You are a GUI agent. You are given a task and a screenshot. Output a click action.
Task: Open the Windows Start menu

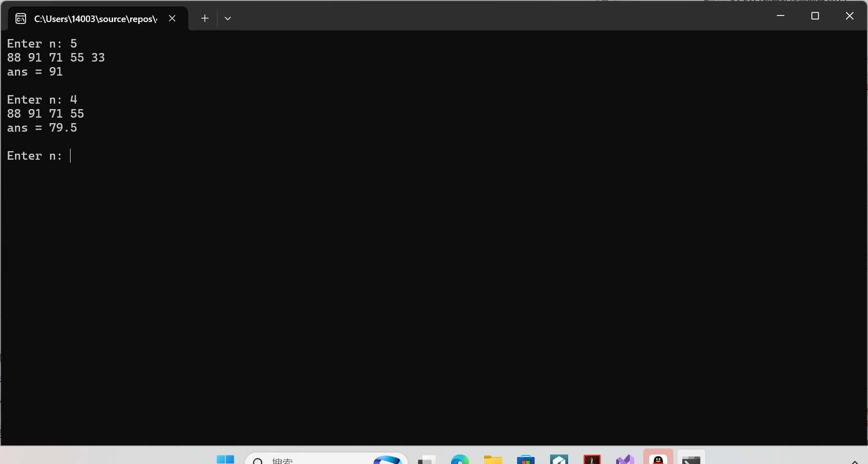click(x=225, y=459)
